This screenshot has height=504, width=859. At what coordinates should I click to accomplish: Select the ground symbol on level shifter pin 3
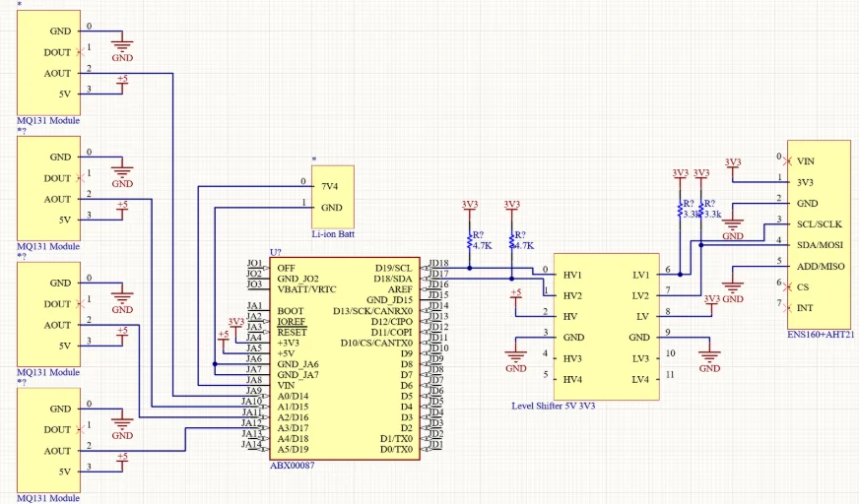pos(515,359)
